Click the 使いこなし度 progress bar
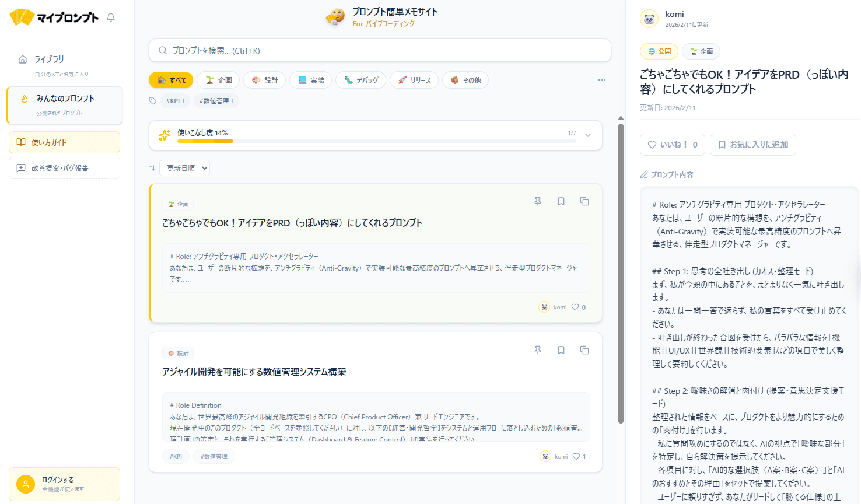Image resolution: width=861 pixels, height=504 pixels. [x=376, y=141]
